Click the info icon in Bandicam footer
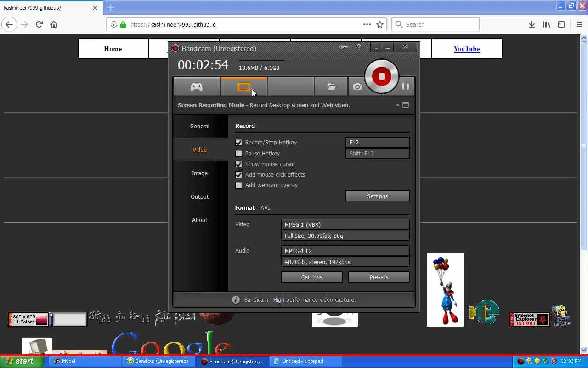This screenshot has height=368, width=588. pos(236,299)
